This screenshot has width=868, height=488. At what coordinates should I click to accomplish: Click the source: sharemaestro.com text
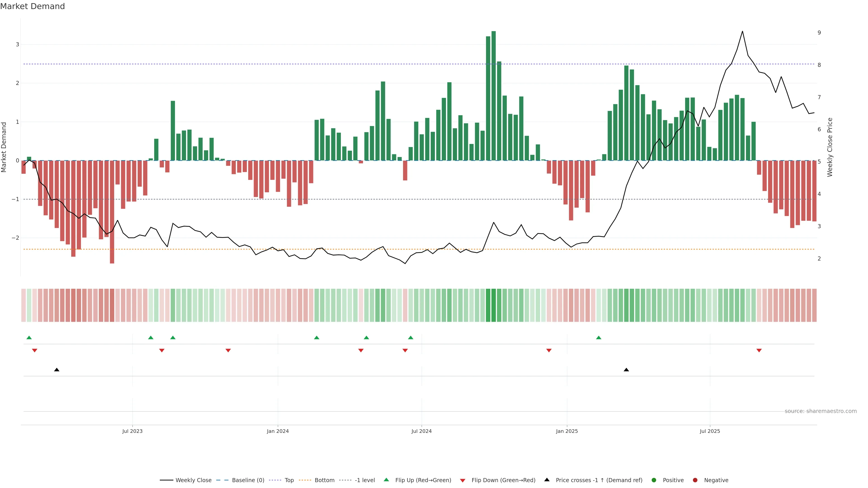click(x=821, y=411)
